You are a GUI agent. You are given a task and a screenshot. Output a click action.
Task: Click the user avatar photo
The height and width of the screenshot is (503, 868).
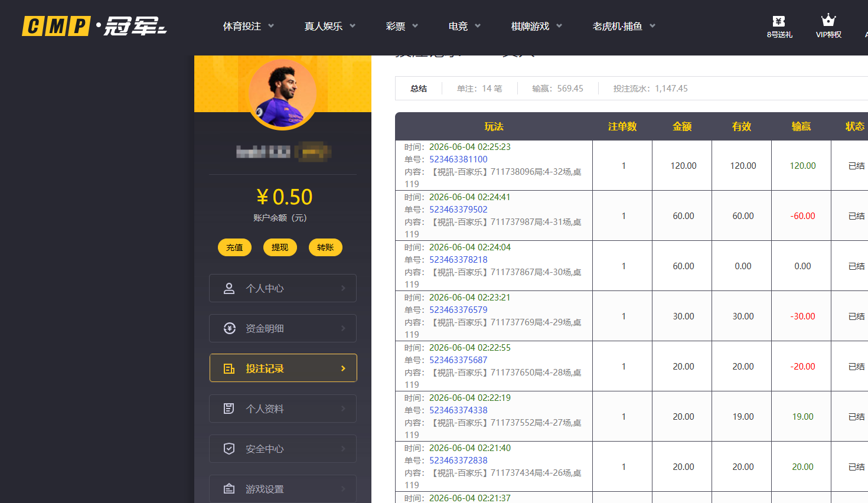tap(282, 94)
